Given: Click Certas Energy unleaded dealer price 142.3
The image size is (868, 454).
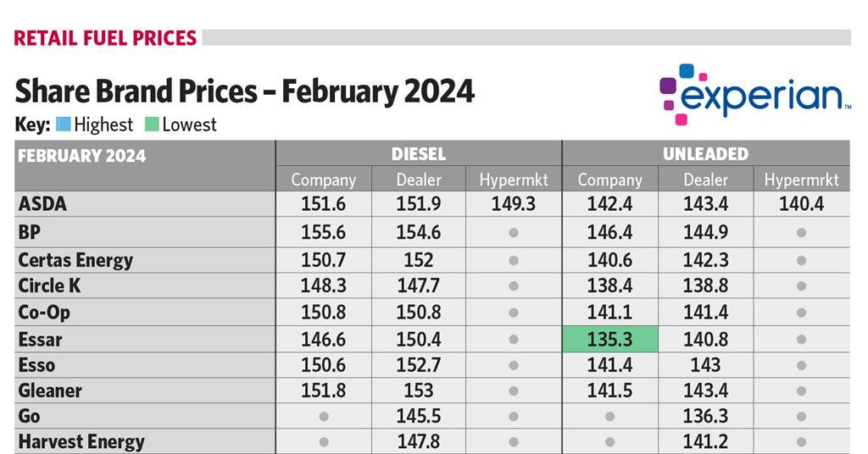Looking at the screenshot, I should point(705,260).
